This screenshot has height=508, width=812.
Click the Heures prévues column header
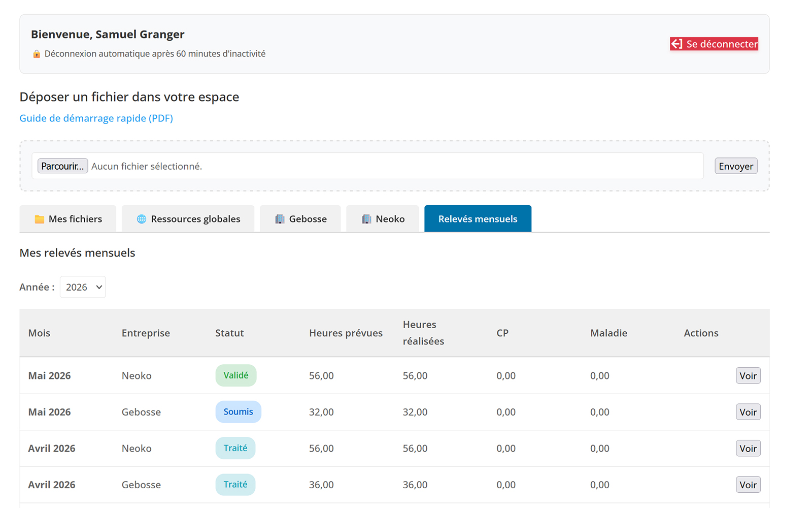346,333
